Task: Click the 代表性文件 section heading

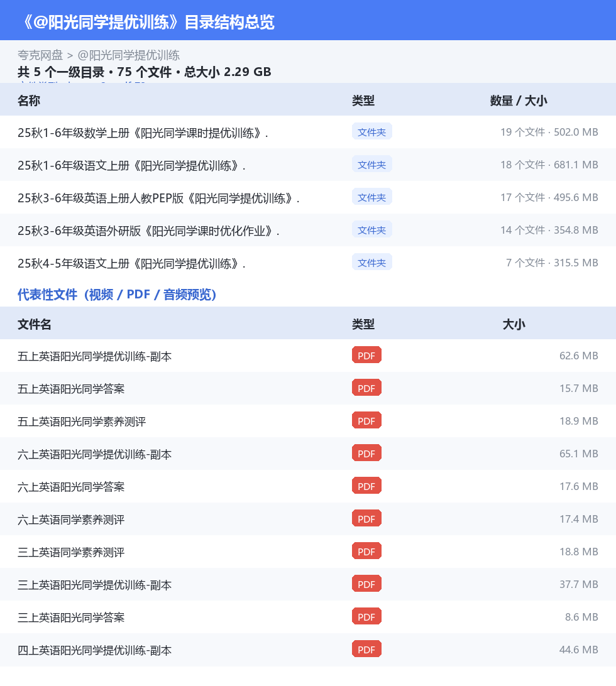Action: (117, 295)
